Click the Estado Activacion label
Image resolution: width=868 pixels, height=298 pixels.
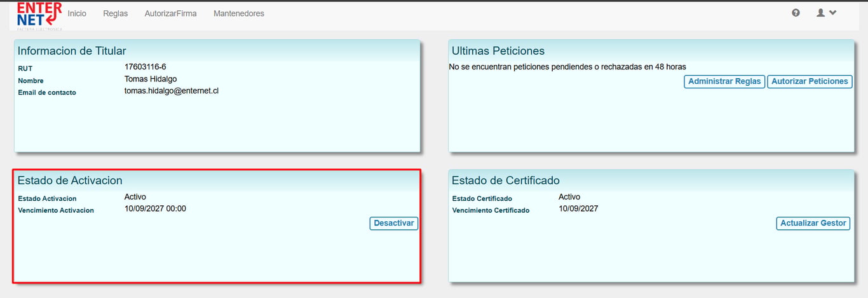point(47,199)
